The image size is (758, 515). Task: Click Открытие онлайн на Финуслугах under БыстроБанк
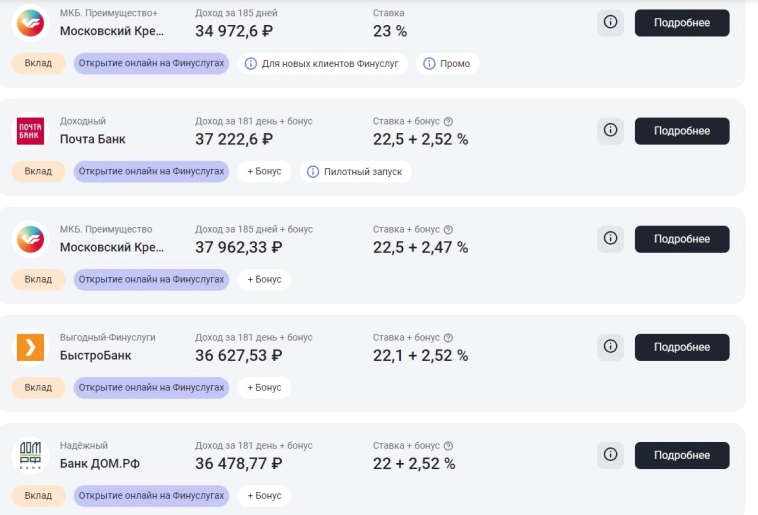pyautogui.click(x=151, y=388)
